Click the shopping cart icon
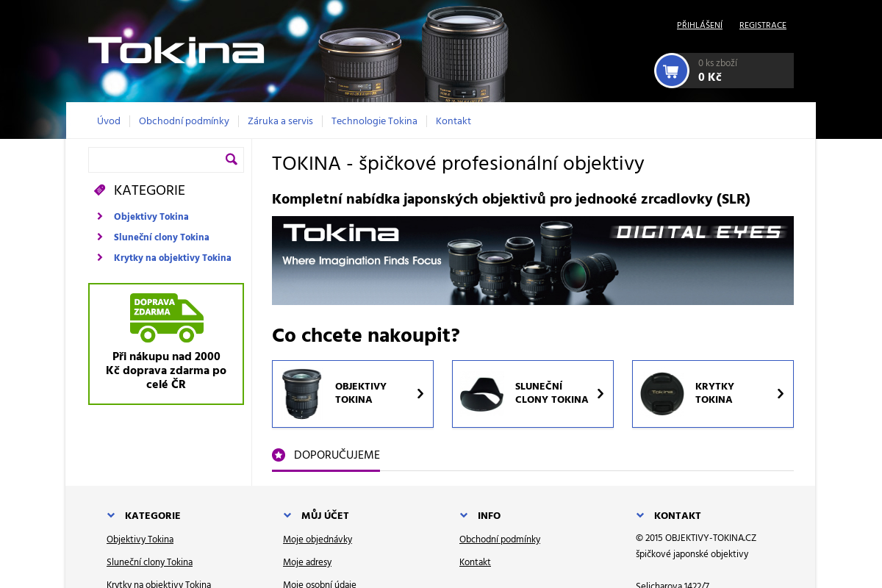Screen dimensions: 882x588 [x=671, y=71]
